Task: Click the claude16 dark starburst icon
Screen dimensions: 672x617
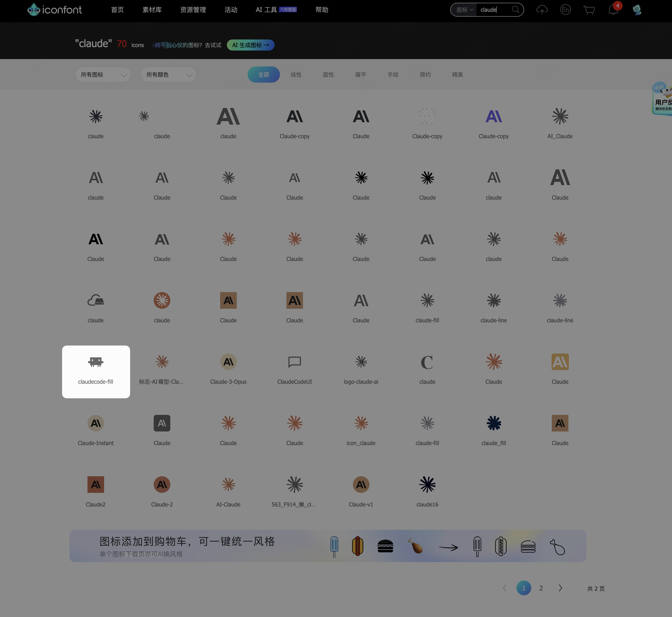Action: coord(427,485)
